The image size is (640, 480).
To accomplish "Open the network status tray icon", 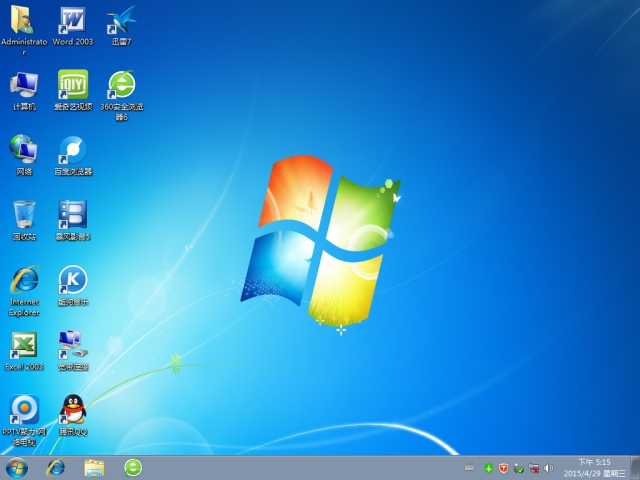I will (533, 468).
